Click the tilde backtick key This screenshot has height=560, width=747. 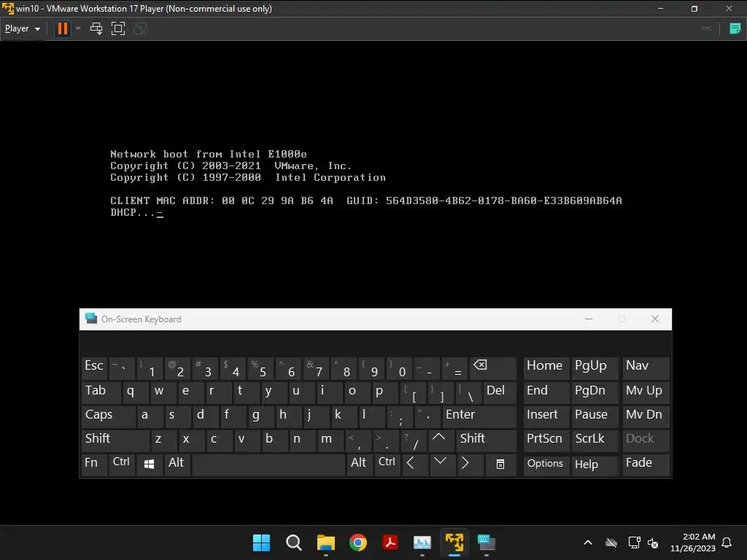[122, 367]
